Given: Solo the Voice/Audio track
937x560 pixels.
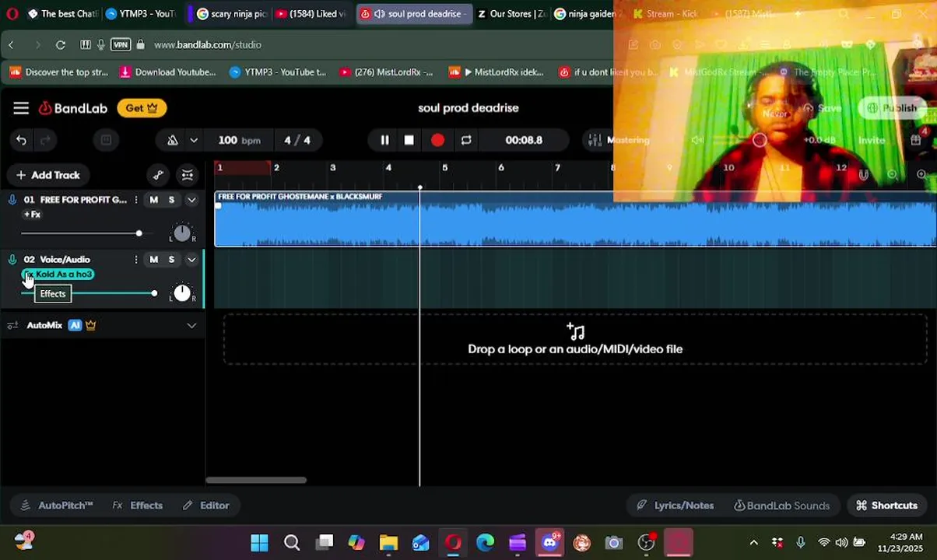Looking at the screenshot, I should point(171,260).
